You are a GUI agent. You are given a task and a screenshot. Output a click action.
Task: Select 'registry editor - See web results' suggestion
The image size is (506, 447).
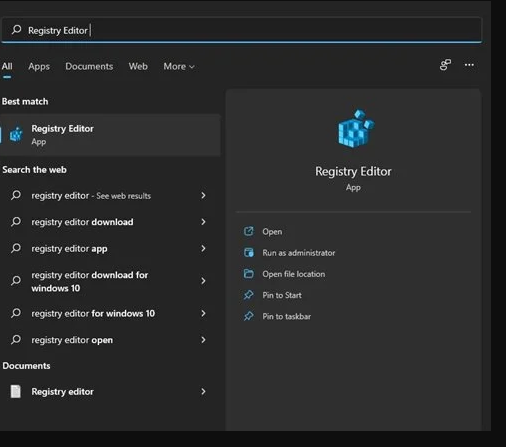pos(110,196)
